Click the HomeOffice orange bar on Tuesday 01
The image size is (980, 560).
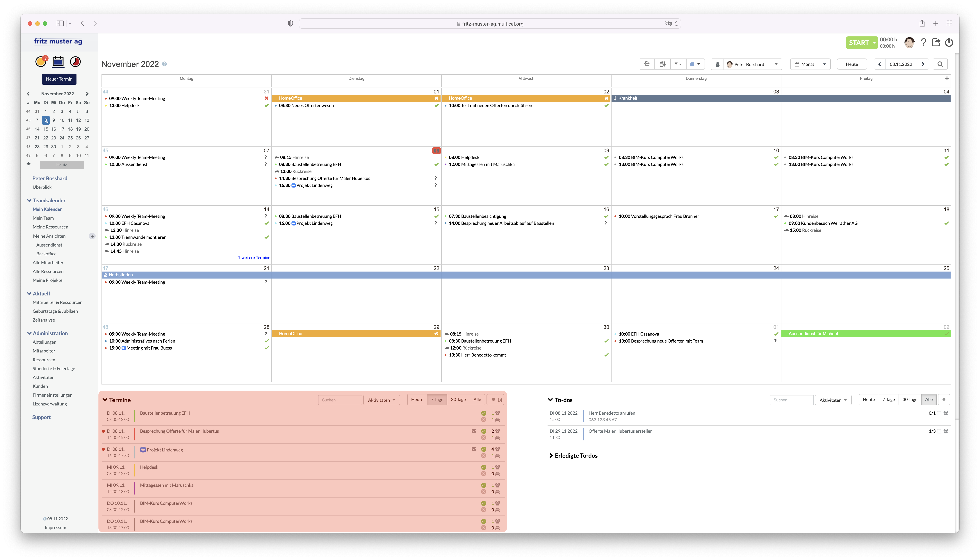click(x=356, y=98)
